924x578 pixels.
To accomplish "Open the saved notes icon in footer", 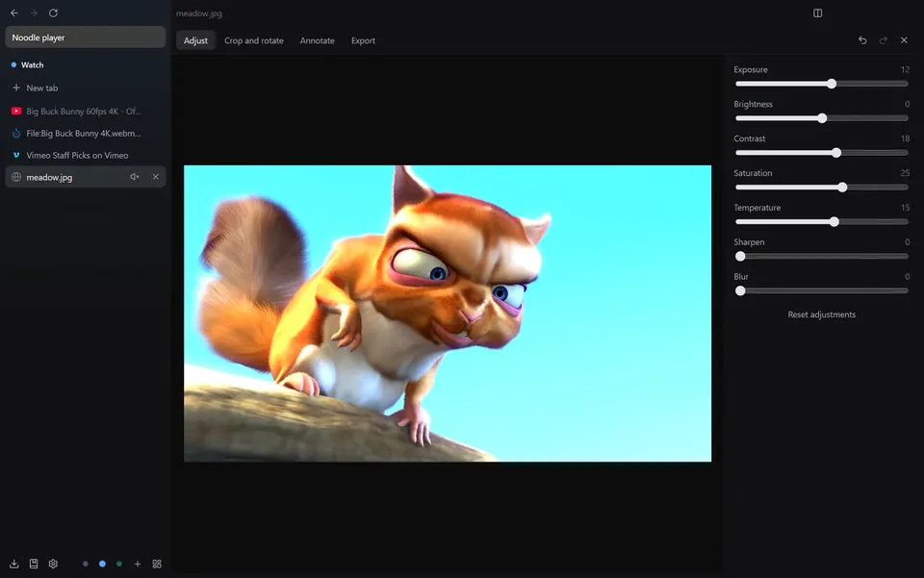I will (34, 564).
